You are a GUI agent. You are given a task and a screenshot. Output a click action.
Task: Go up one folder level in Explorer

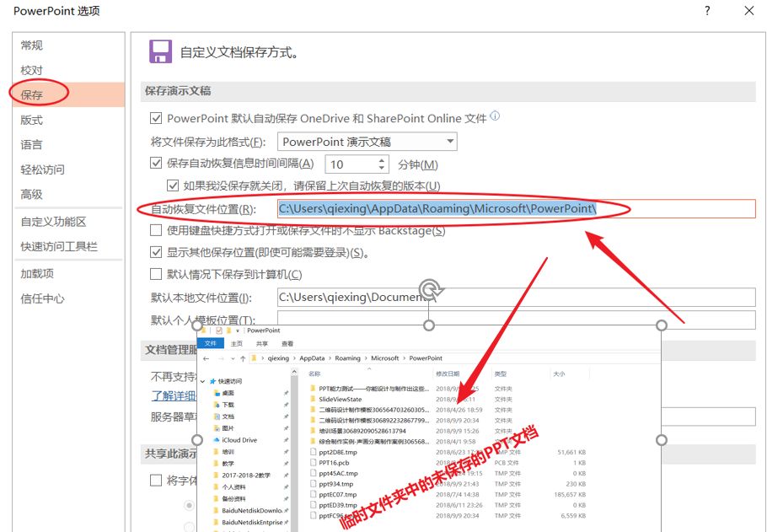click(x=243, y=358)
